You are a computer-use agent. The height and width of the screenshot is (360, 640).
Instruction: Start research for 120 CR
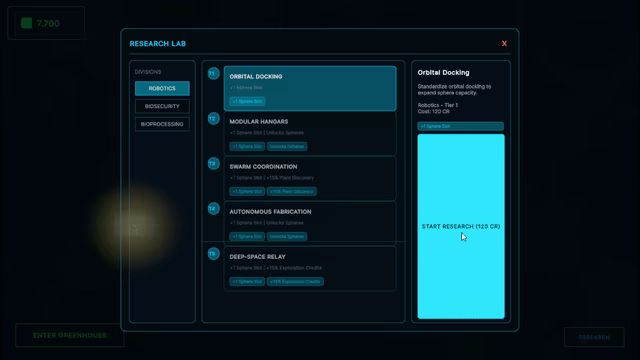(x=461, y=226)
